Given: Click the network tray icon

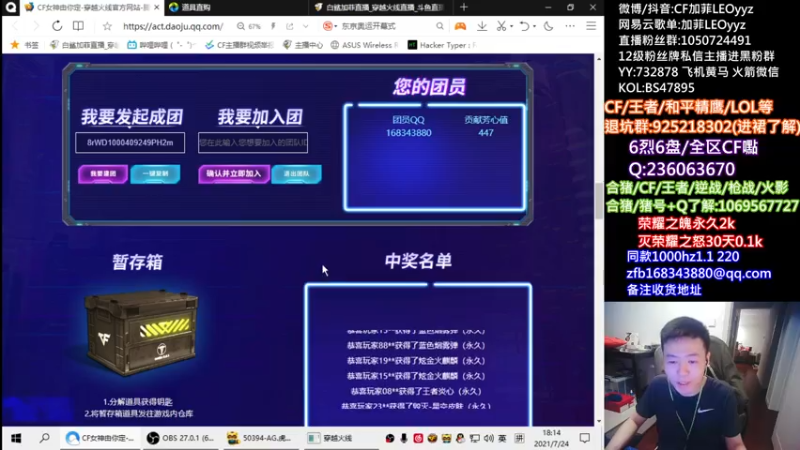Looking at the screenshot, I should (474, 438).
